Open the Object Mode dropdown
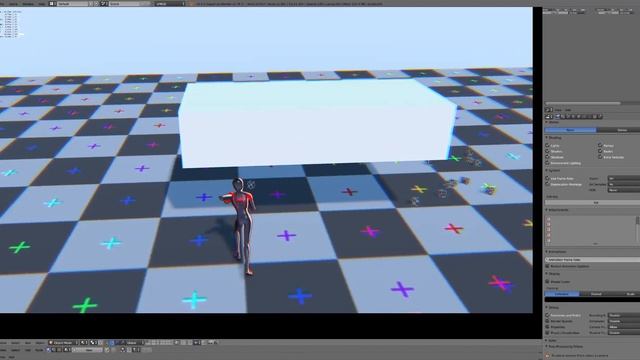Viewport: 640px width, 360px height. pyautogui.click(x=62, y=343)
